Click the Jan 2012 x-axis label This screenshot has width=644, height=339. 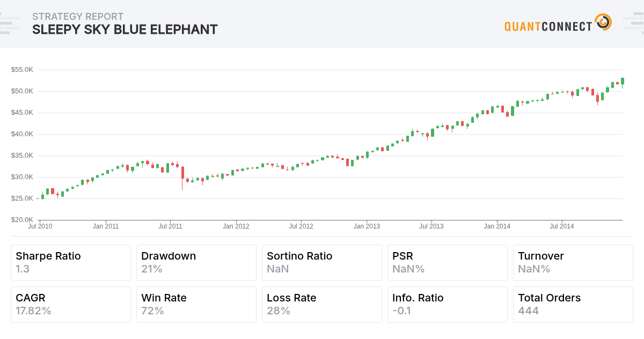pos(236,226)
